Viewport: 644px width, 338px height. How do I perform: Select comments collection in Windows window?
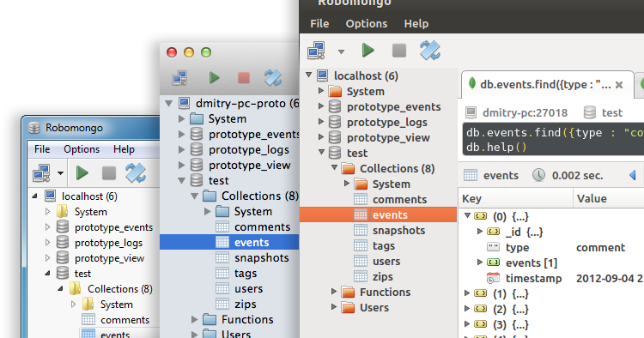pyautogui.click(x=125, y=320)
